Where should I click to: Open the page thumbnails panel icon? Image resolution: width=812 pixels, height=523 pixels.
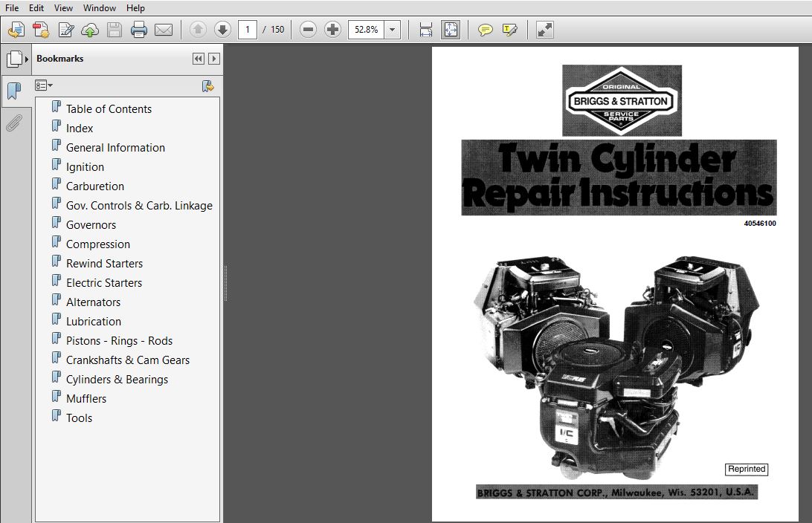(15, 59)
